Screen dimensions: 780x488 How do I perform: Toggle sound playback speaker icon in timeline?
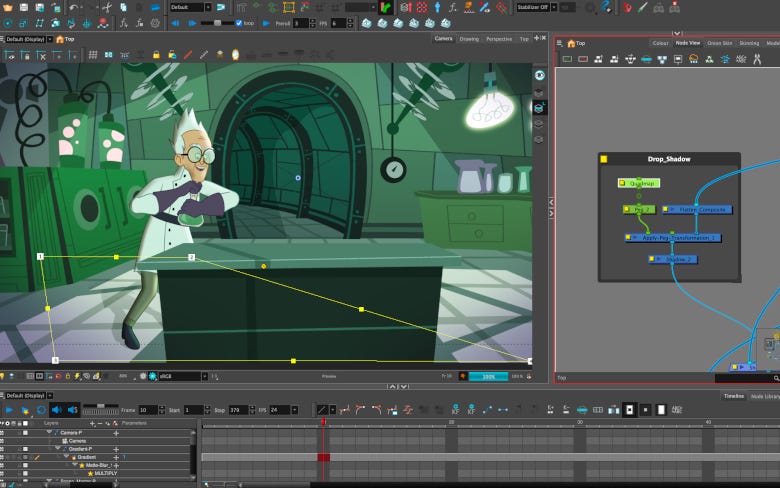pyautogui.click(x=57, y=410)
